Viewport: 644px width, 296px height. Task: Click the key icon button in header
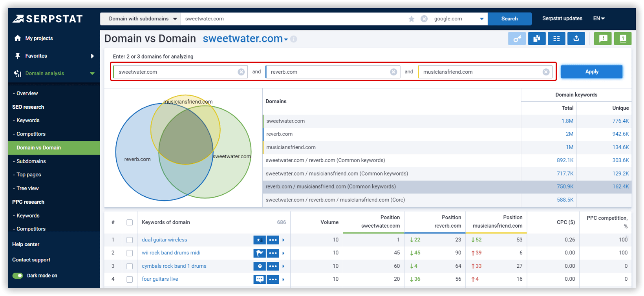click(x=517, y=38)
